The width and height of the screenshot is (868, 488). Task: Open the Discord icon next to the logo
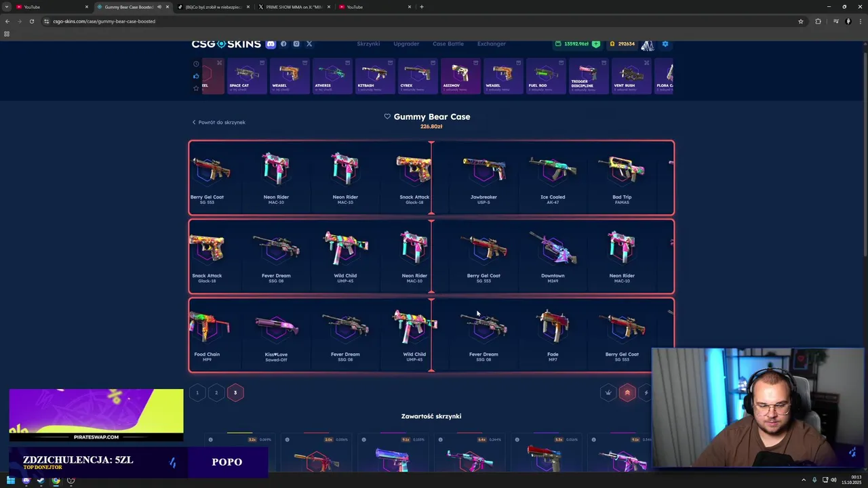[x=271, y=44]
